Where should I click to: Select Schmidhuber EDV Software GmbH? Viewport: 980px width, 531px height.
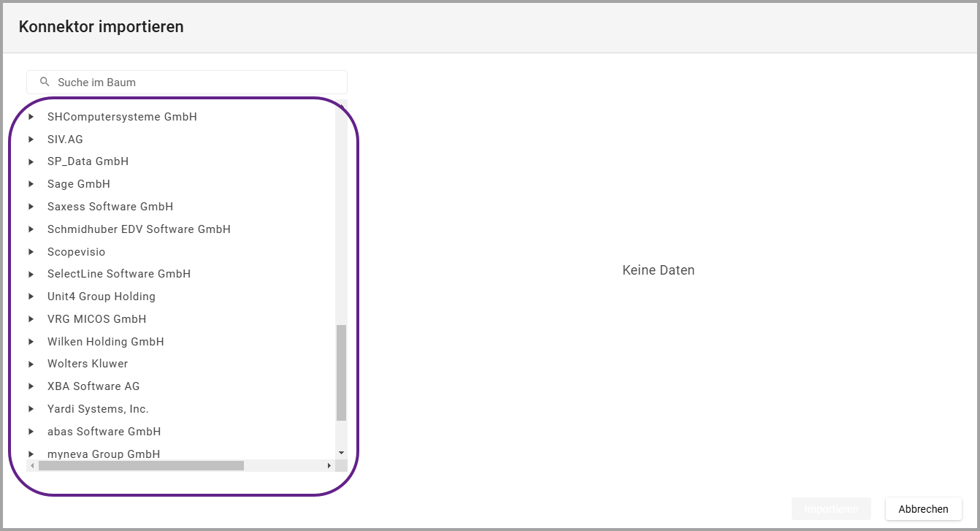tap(139, 229)
